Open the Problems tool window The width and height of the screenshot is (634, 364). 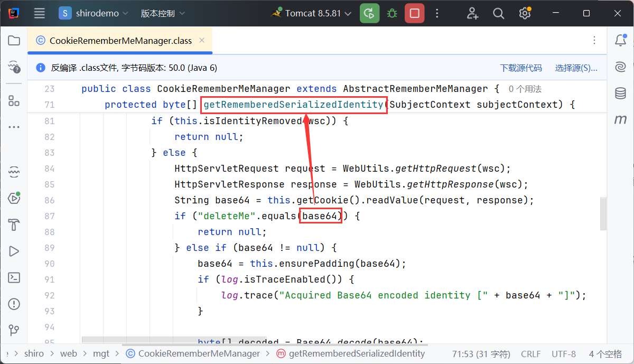[x=14, y=304]
